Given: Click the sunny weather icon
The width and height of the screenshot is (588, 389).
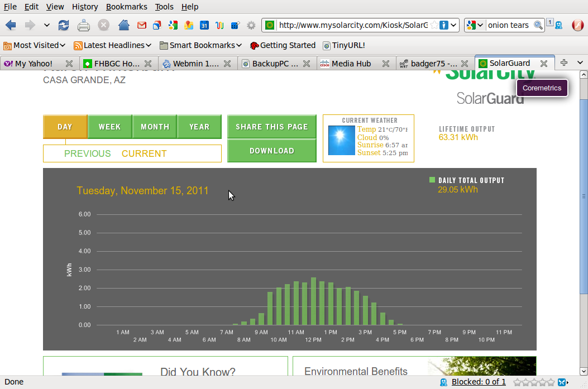Looking at the screenshot, I should pos(342,140).
